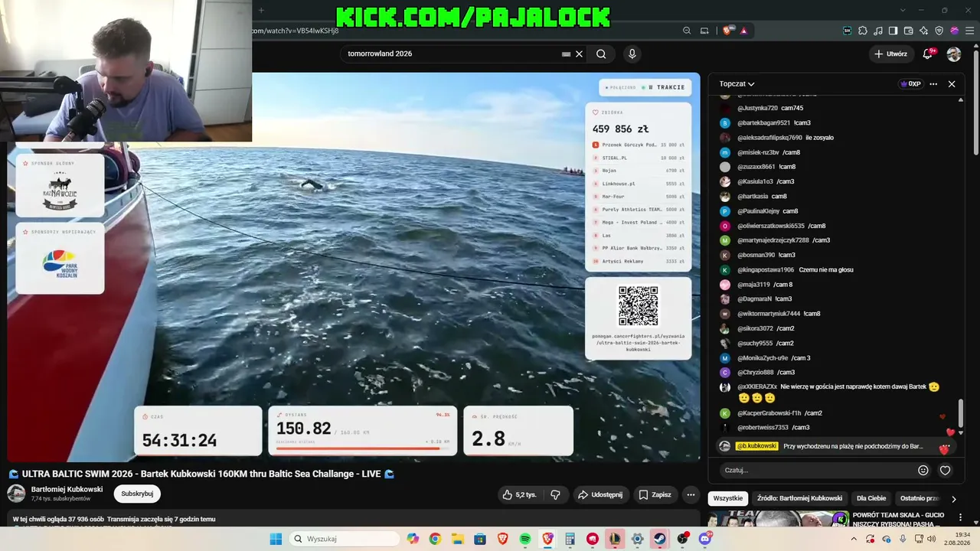The height and width of the screenshot is (551, 980).
Task: Expand the Topczat chat mode dropdown
Action: tap(737, 84)
